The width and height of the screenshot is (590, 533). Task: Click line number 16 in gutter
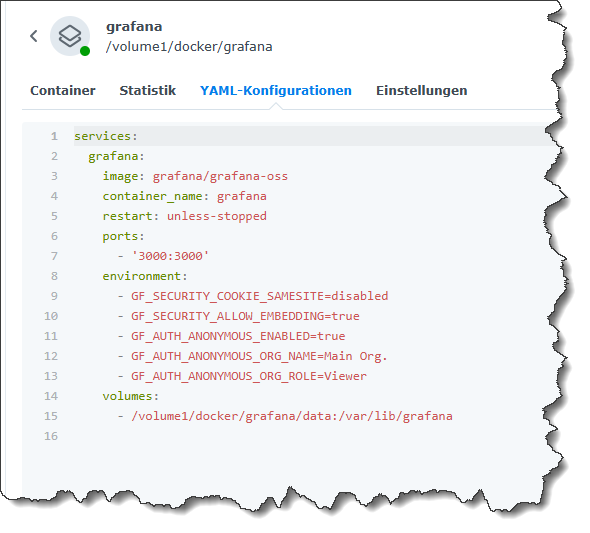pyautogui.click(x=51, y=436)
